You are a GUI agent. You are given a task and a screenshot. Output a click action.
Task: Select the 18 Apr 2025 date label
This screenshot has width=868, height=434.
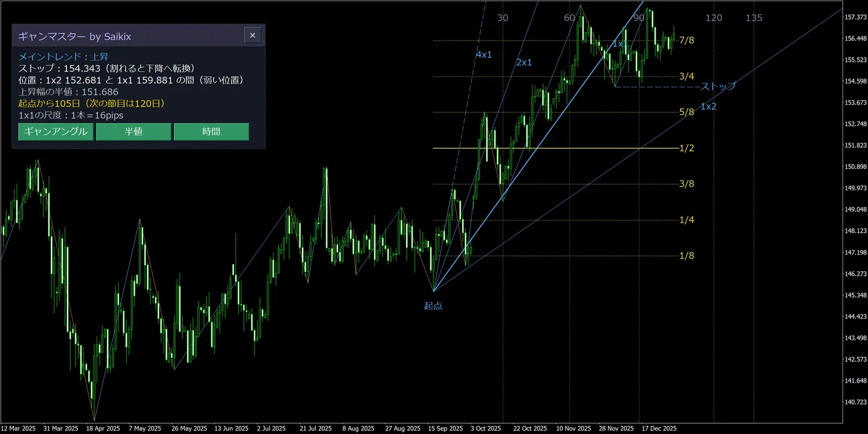(x=103, y=429)
